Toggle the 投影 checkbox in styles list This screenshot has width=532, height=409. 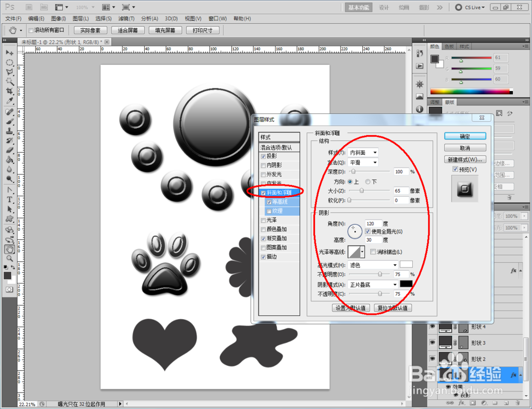[x=263, y=156]
